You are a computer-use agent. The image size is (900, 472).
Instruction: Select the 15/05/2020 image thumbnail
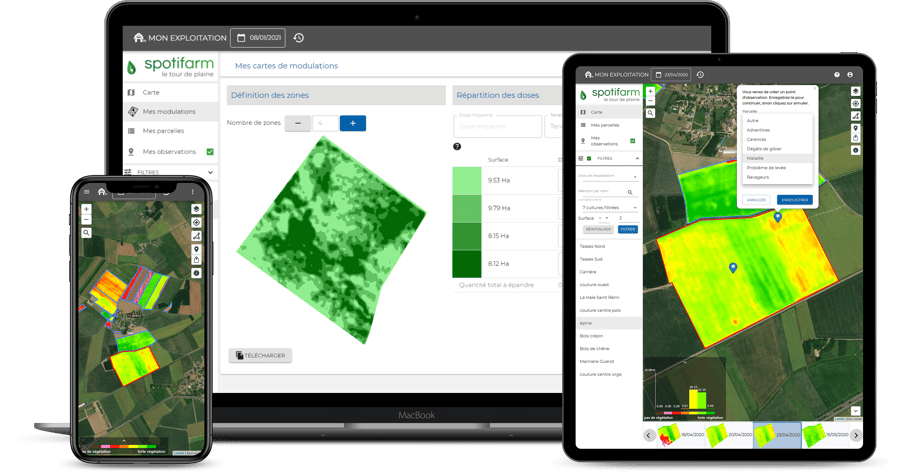coord(825,435)
